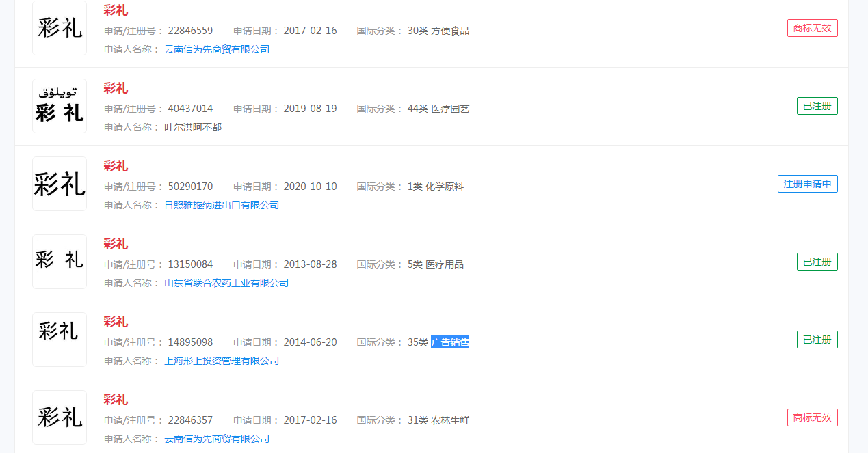Click the highlighted 广告销售 text
The width and height of the screenshot is (868, 453).
[x=449, y=342]
